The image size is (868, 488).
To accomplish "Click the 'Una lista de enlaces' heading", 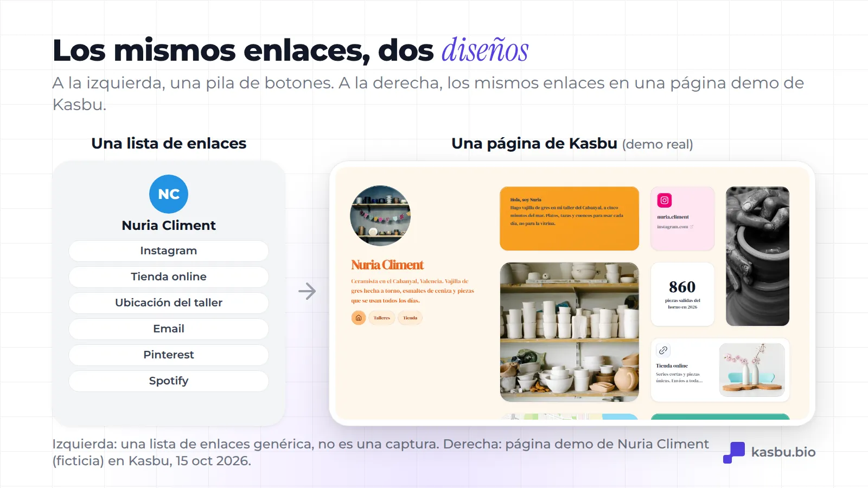I will coord(169,143).
